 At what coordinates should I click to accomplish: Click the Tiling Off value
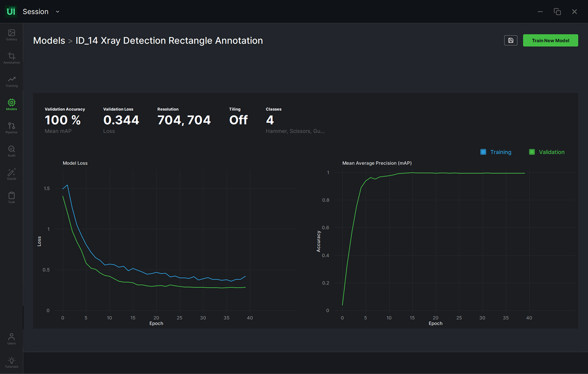tap(238, 120)
